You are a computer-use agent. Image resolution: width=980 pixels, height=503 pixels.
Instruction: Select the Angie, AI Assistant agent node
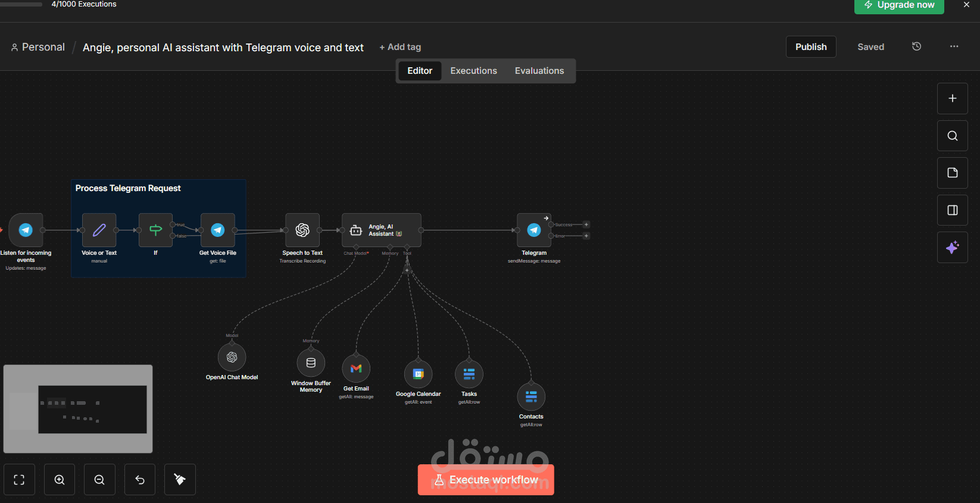tap(382, 230)
